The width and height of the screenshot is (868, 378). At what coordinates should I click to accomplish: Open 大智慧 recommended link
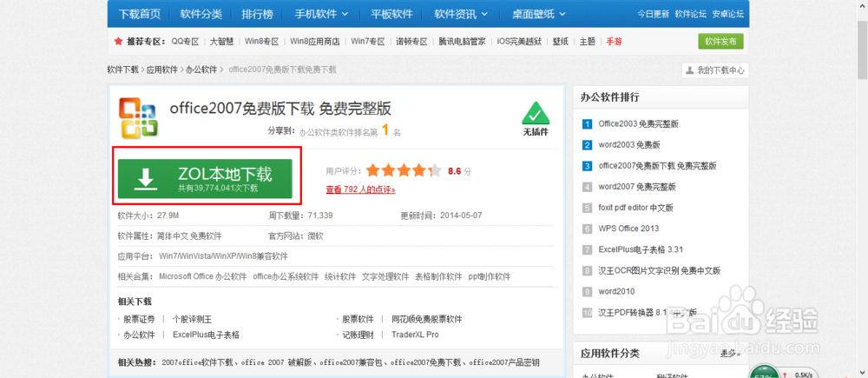coord(220,42)
